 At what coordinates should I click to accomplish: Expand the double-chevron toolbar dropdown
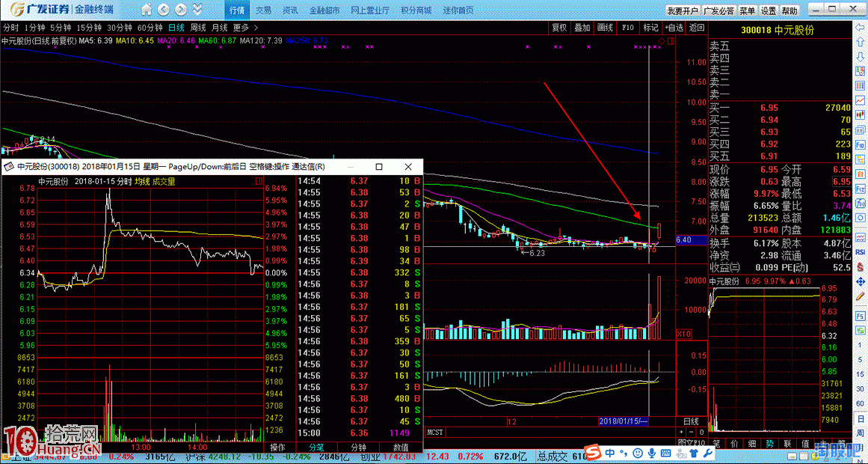[x=197, y=10]
